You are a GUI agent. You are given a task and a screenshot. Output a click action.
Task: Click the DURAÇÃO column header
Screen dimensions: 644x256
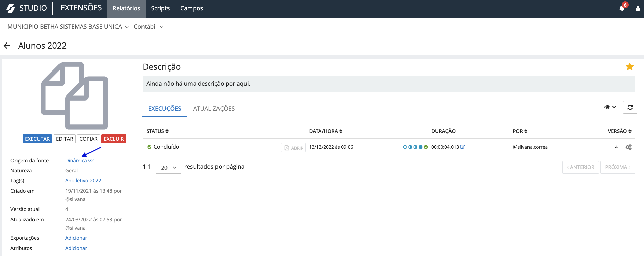(443, 131)
